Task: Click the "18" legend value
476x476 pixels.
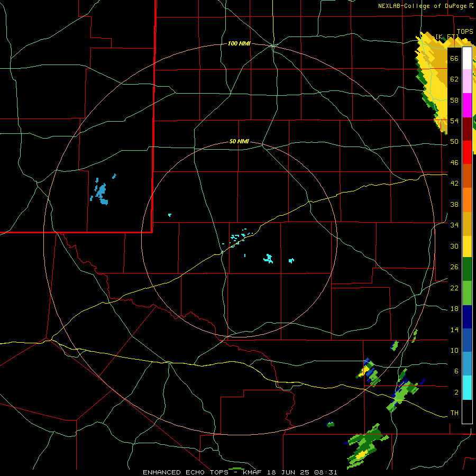Action: 454,309
